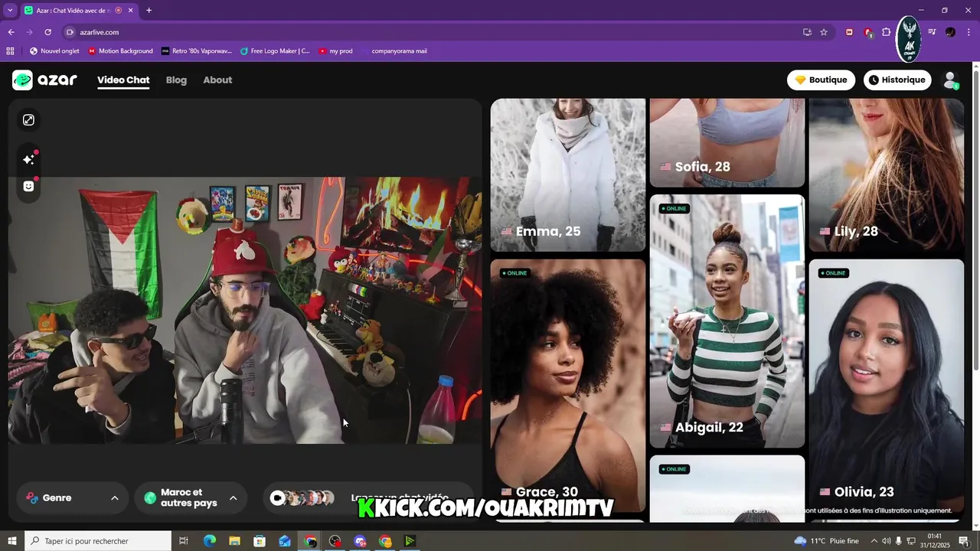
Task: Open Abigail, 22 profile card
Action: (x=727, y=321)
